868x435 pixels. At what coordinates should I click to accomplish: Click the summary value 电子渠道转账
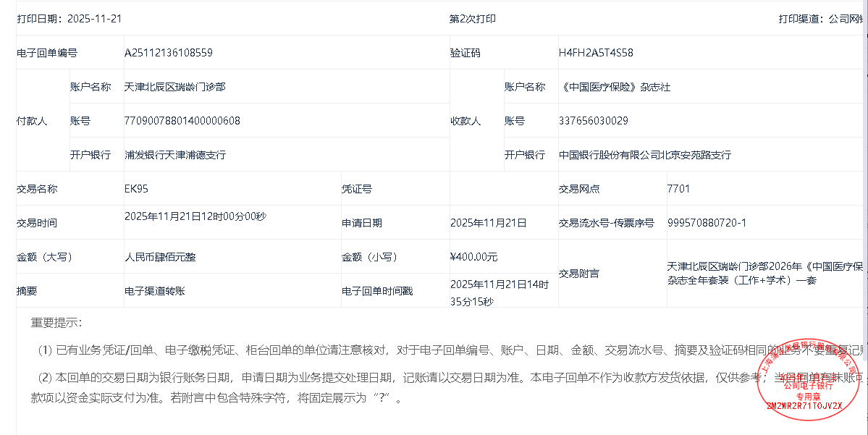pyautogui.click(x=155, y=291)
